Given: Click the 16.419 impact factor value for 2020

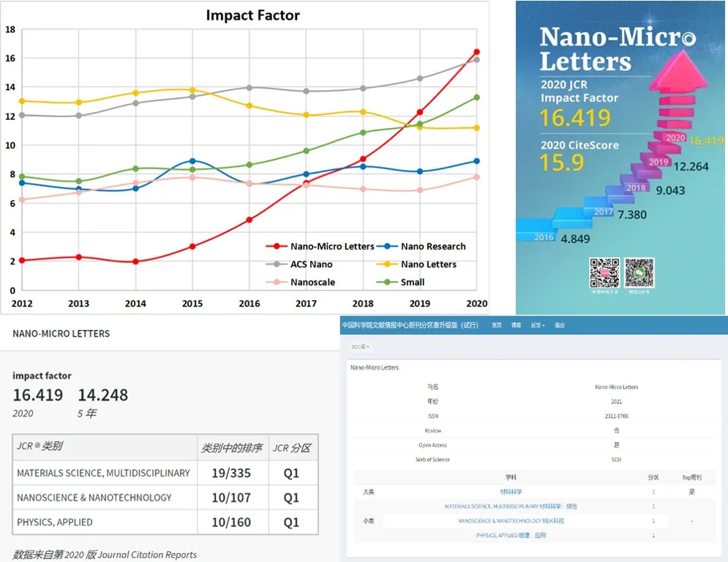Looking at the screenshot, I should [x=37, y=395].
